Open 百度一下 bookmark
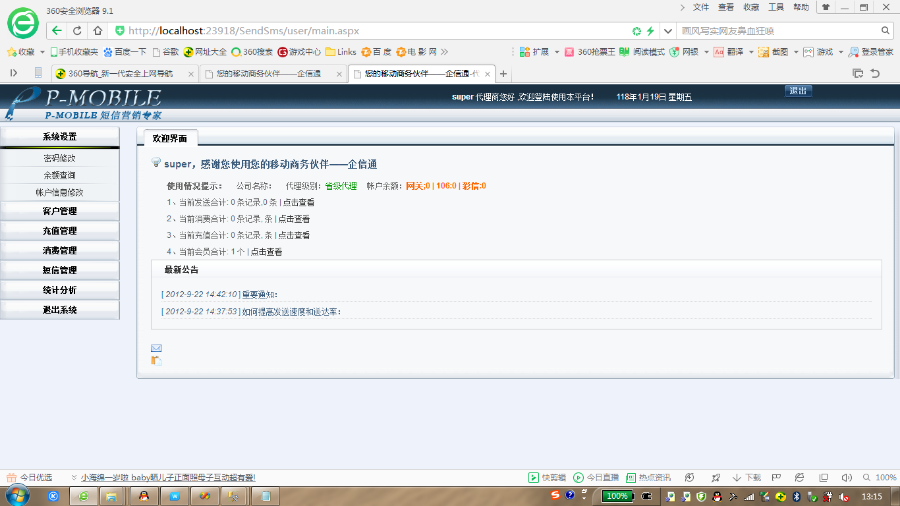Image resolution: width=900 pixels, height=506 pixels. point(125,52)
